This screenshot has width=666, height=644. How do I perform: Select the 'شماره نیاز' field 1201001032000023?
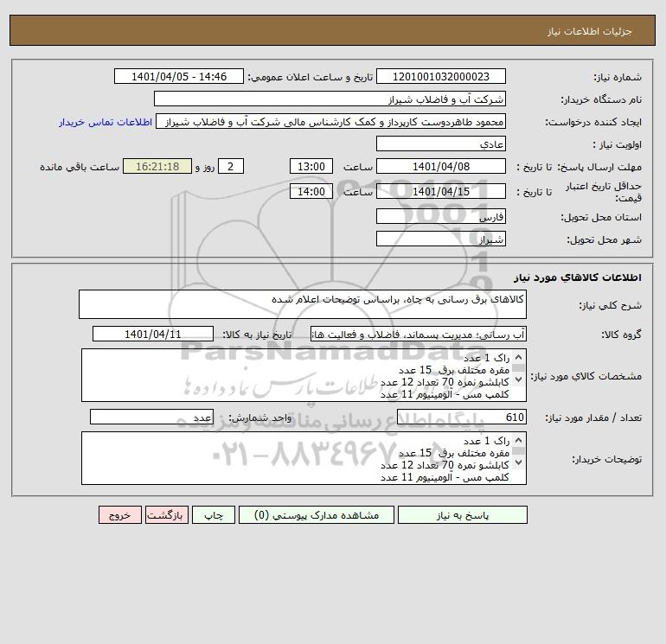click(441, 76)
